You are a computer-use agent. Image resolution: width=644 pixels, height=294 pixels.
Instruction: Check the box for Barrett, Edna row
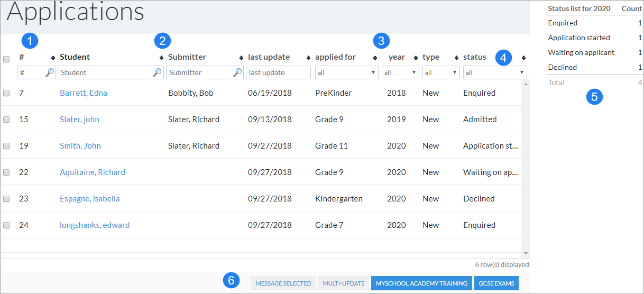(x=6, y=93)
